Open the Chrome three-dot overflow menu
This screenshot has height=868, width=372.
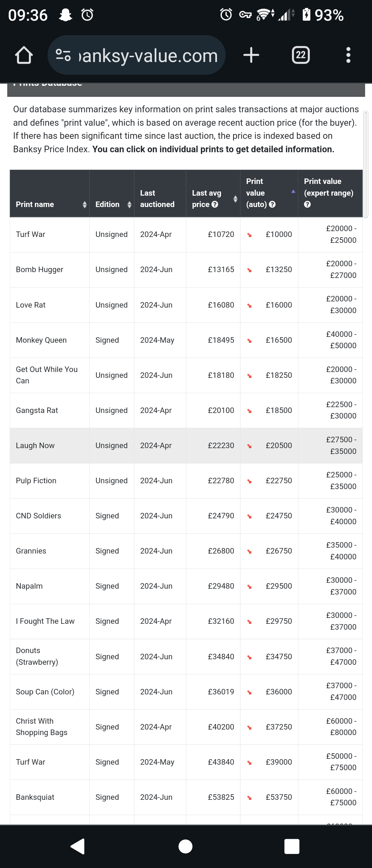click(348, 55)
